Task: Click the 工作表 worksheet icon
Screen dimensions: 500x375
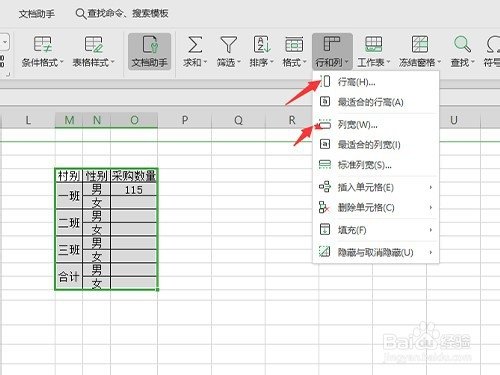Action: click(x=374, y=45)
